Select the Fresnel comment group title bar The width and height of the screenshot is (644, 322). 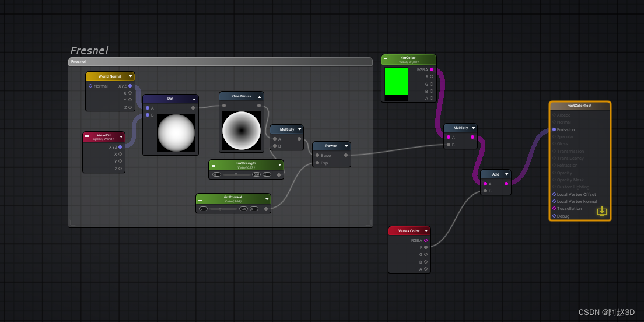click(220, 62)
